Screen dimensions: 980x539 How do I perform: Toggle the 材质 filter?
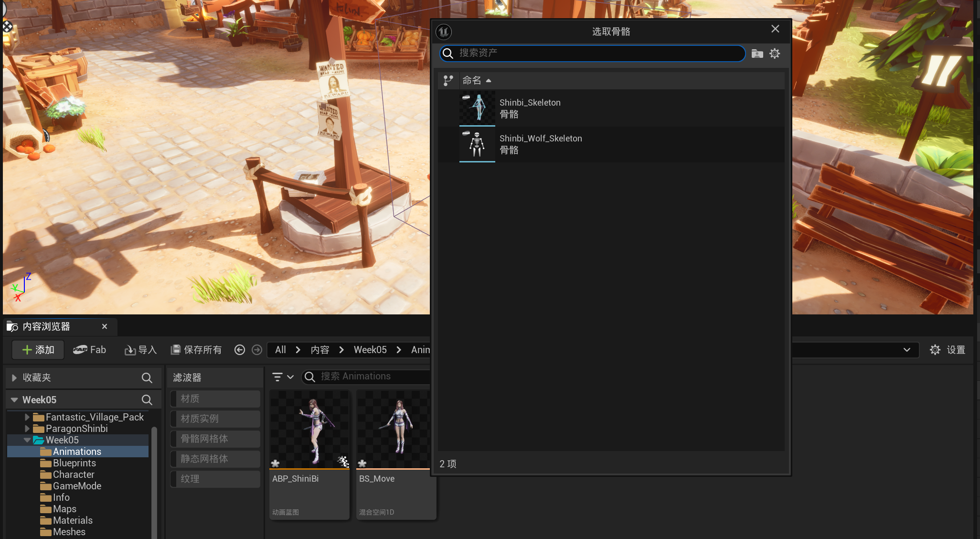(x=215, y=399)
